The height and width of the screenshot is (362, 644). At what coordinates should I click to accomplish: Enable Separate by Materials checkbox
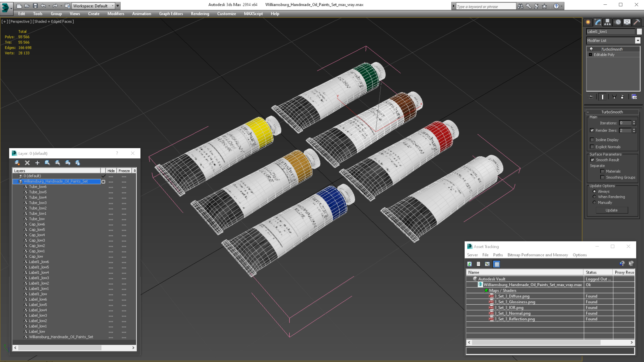point(602,171)
